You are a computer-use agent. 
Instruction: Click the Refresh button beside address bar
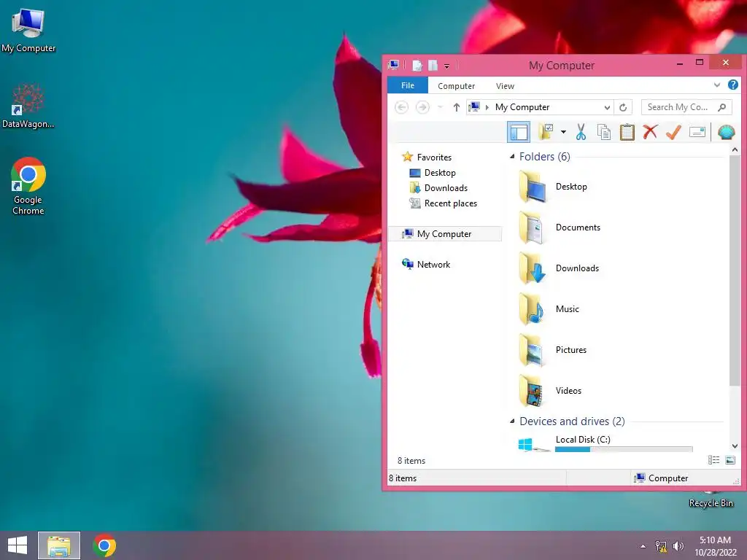point(623,107)
